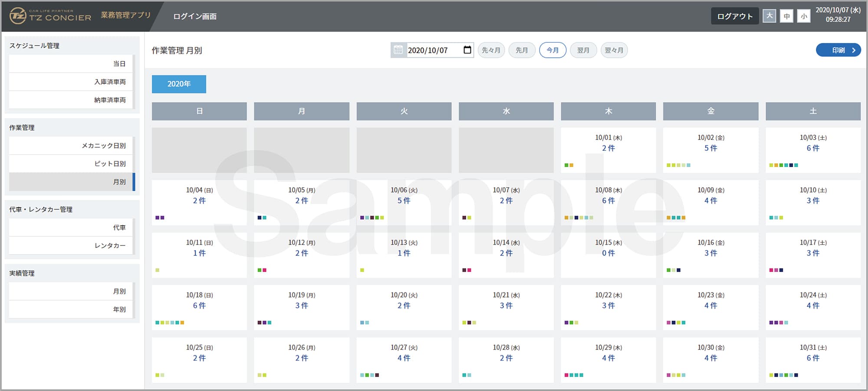Select 今月 current month button
This screenshot has height=391, width=868.
click(x=552, y=50)
